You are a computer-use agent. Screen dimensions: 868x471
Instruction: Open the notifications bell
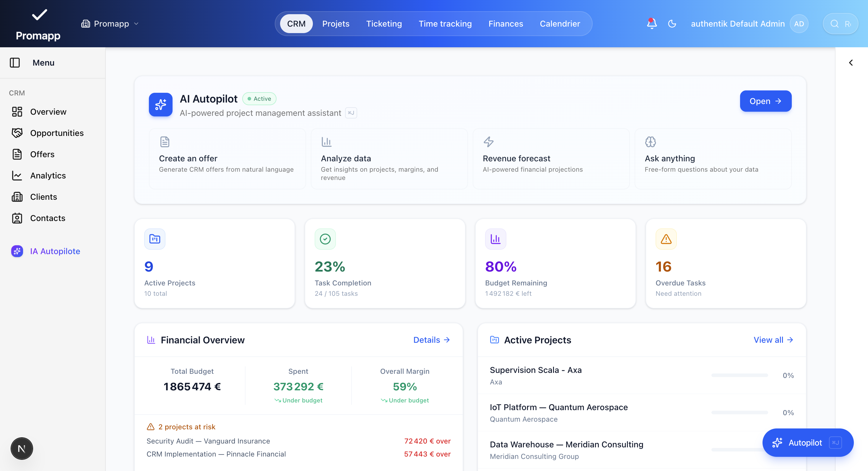652,24
